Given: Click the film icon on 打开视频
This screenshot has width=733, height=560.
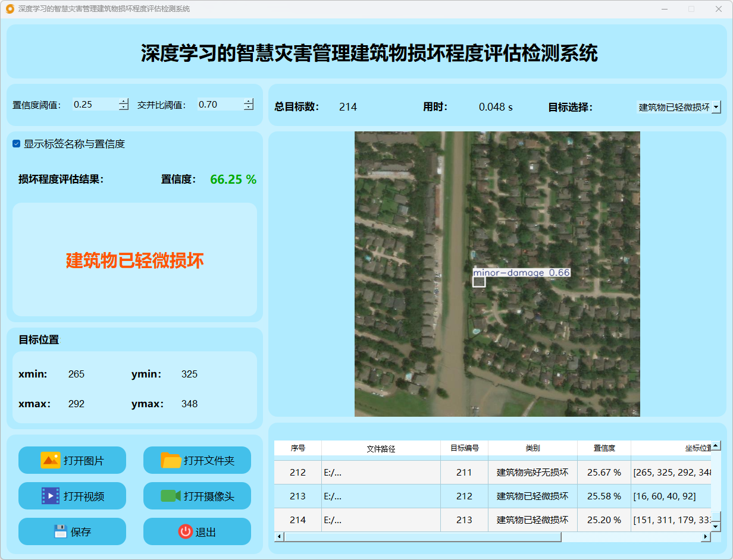Looking at the screenshot, I should [x=51, y=496].
